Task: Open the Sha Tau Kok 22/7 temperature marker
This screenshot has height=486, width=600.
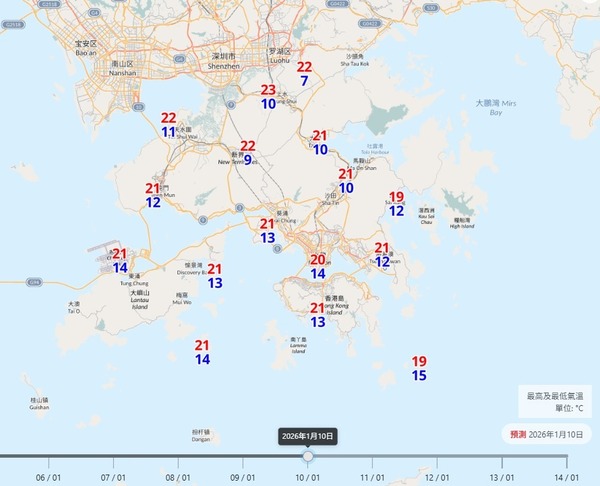Action: pos(304,73)
